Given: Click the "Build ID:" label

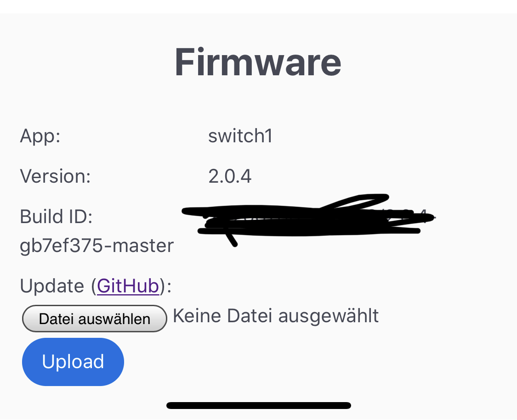Looking at the screenshot, I should coord(56,216).
